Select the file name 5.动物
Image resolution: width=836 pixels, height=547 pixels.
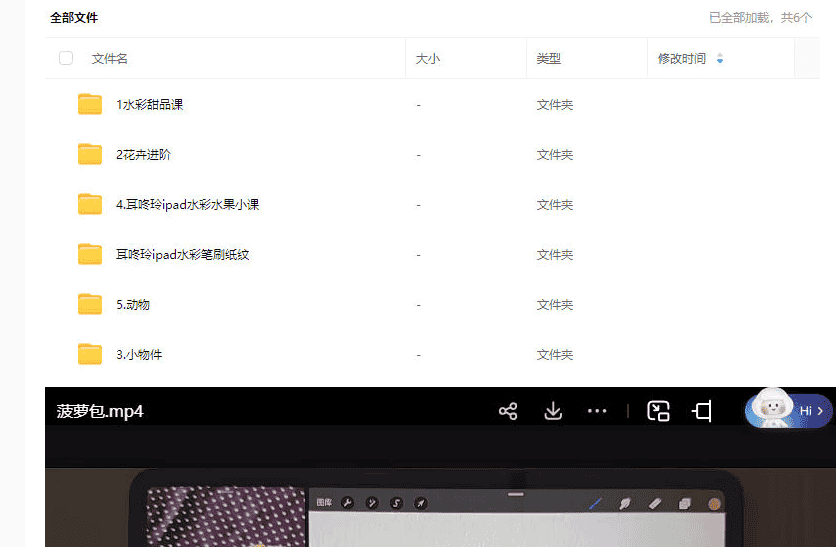133,305
